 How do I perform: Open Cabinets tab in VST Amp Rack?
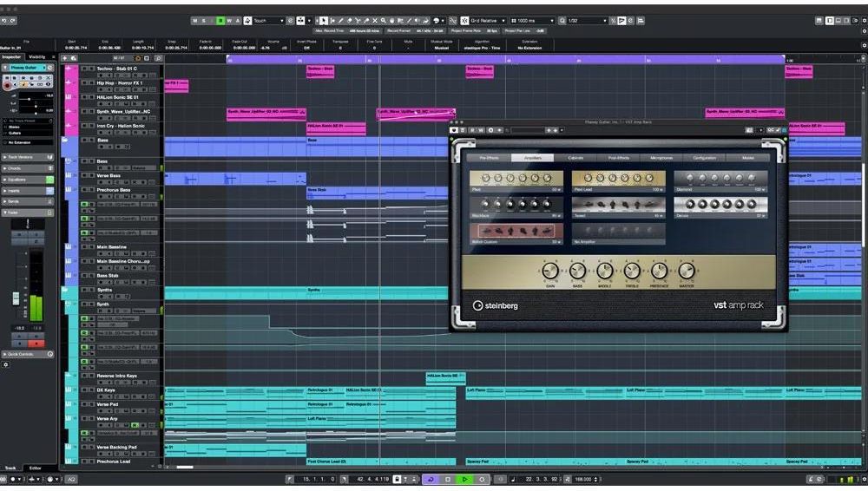(575, 158)
